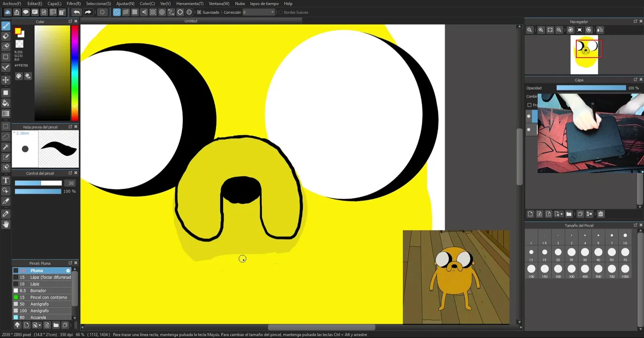
Task: Toggle visibility of the top layer
Action: pyautogui.click(x=528, y=116)
